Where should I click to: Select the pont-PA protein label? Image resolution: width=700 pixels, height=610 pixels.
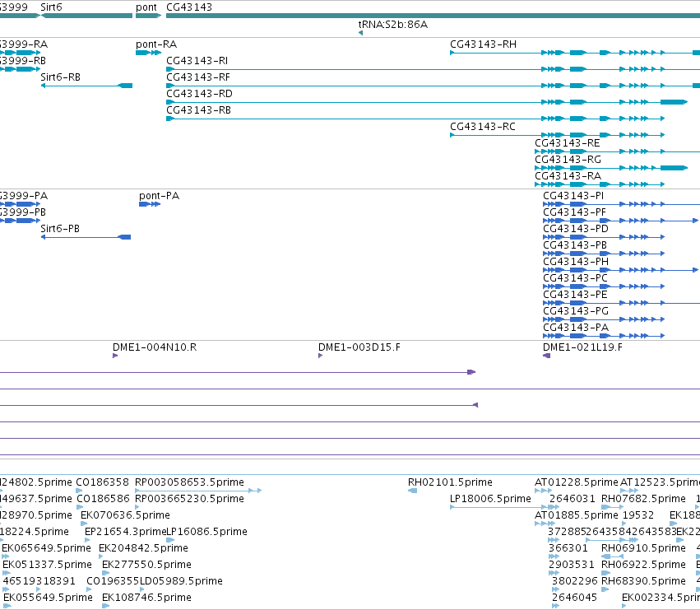point(159,196)
